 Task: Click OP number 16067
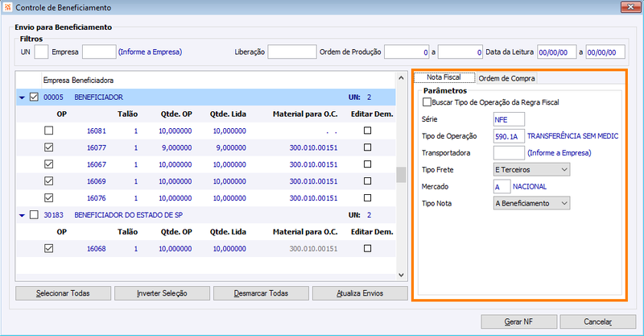(96, 164)
